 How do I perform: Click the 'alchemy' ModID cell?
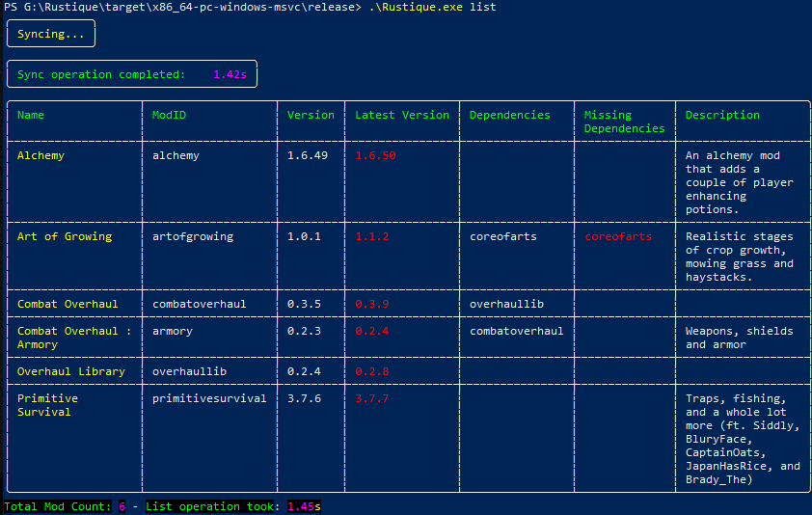(x=176, y=155)
